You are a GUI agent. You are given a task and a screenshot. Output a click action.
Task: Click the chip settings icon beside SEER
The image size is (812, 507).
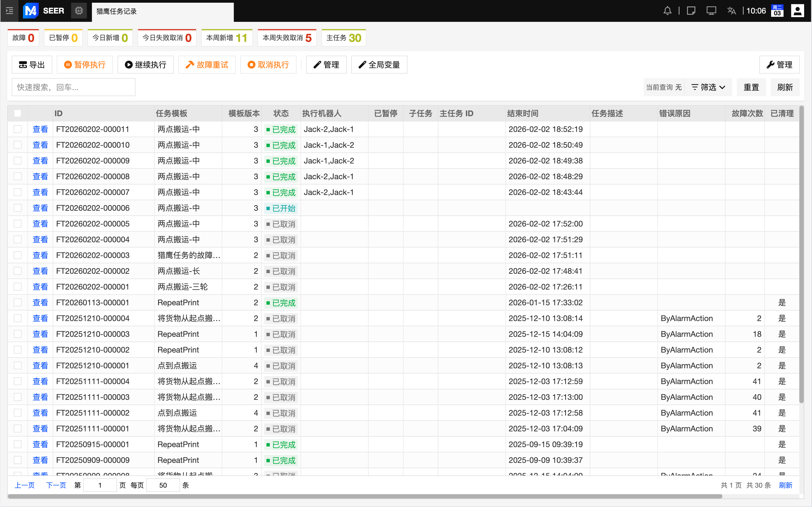pos(79,11)
